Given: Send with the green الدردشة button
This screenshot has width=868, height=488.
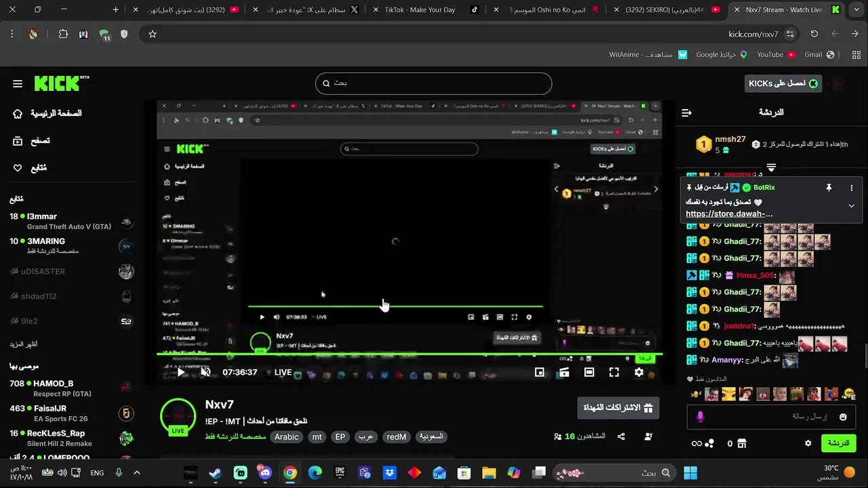Looking at the screenshot, I should click(x=839, y=443).
